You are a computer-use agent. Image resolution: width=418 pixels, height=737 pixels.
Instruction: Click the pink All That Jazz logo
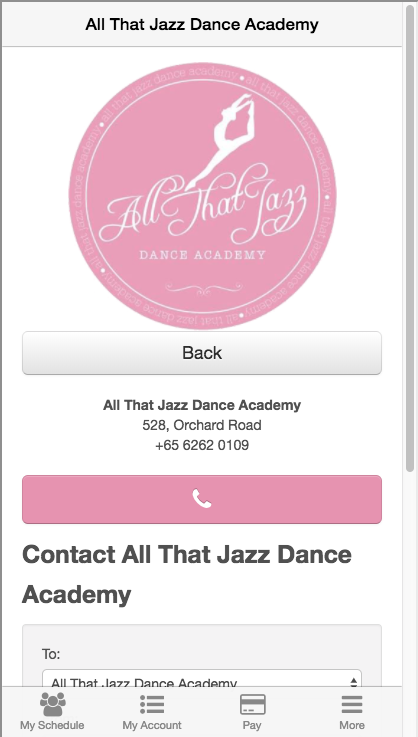pos(203,196)
